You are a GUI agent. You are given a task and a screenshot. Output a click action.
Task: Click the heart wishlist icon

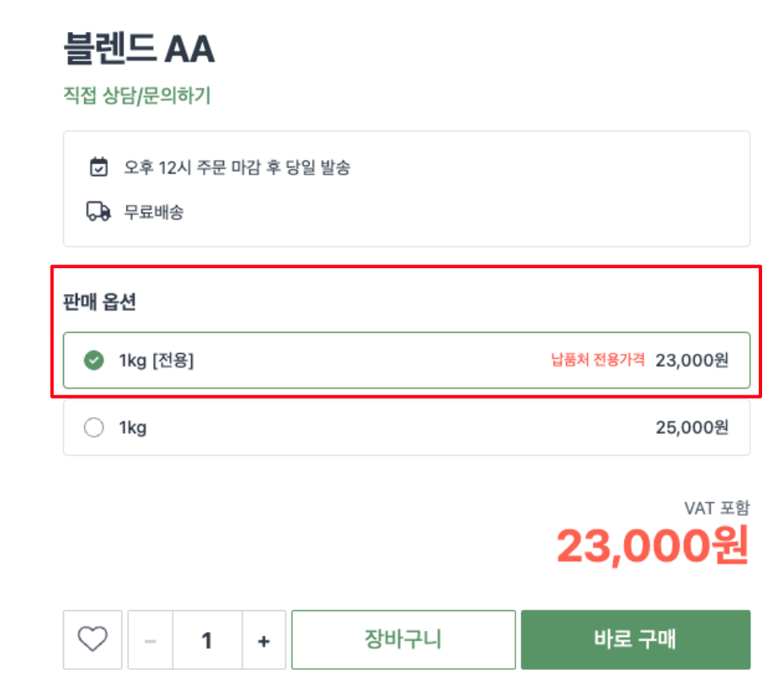tap(93, 639)
